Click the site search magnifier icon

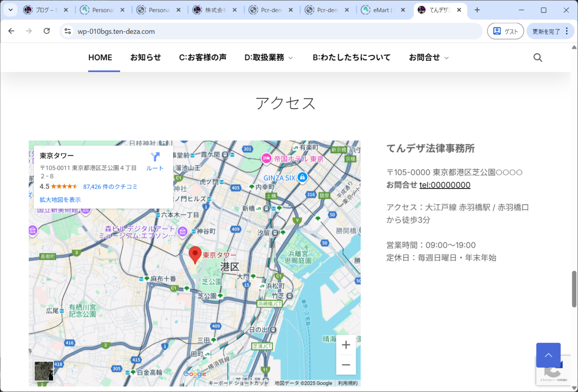click(x=537, y=58)
